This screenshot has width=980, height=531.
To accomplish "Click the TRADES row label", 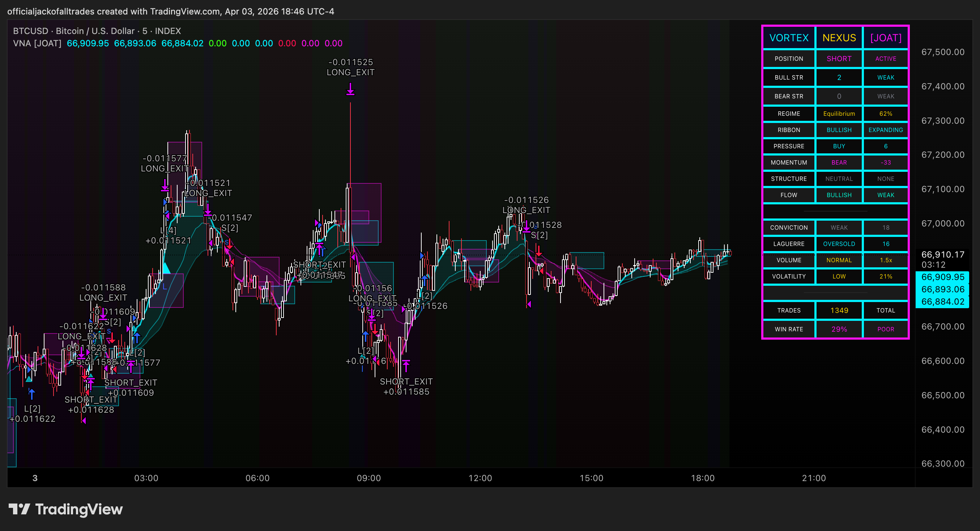I will (x=789, y=311).
